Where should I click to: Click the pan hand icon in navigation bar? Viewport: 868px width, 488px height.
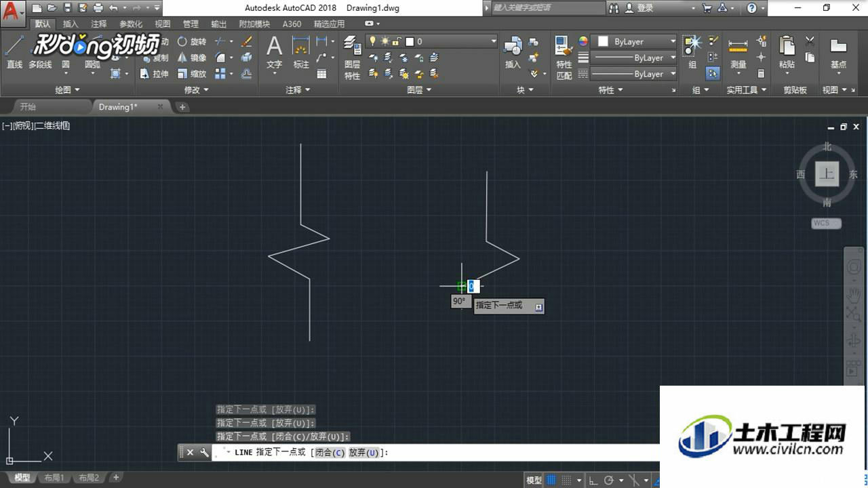coord(854,295)
